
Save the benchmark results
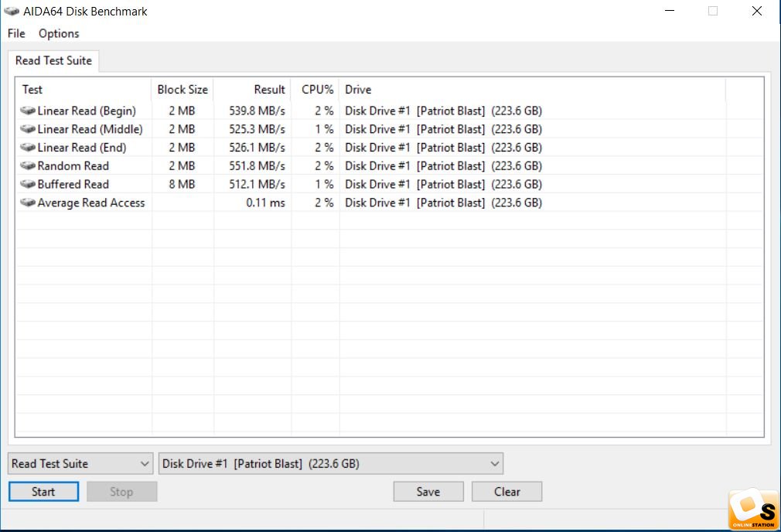(x=428, y=492)
